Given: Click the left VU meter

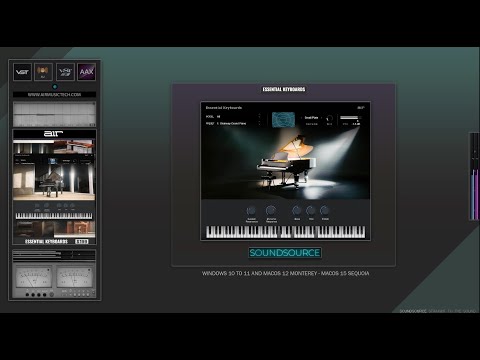Looking at the screenshot, I should coord(34,277).
